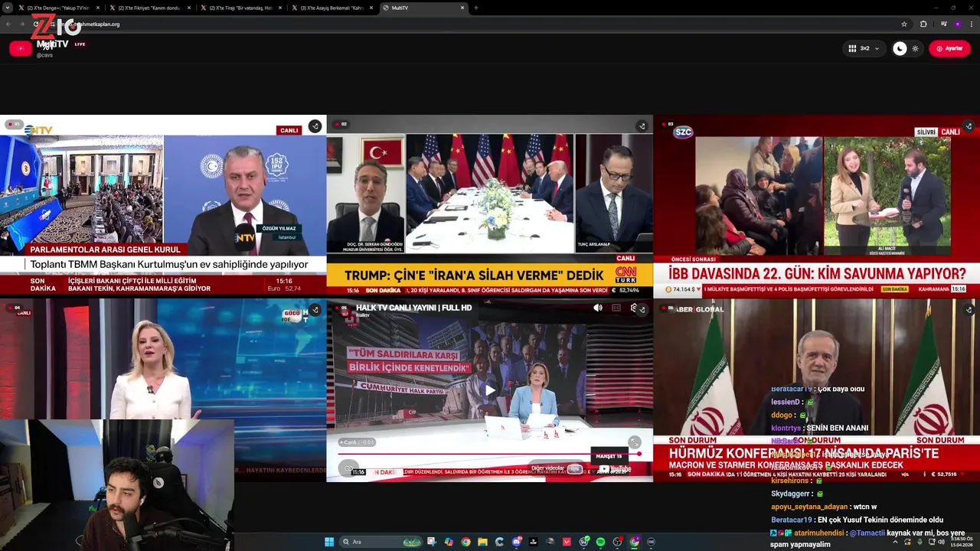
Task: Open the system tray volume icon
Action: [941, 542]
